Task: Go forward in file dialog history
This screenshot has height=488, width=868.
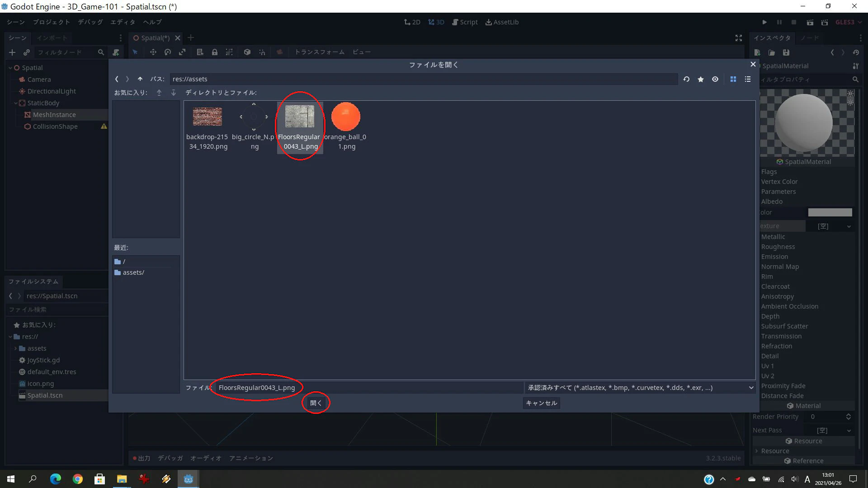Action: 127,79
